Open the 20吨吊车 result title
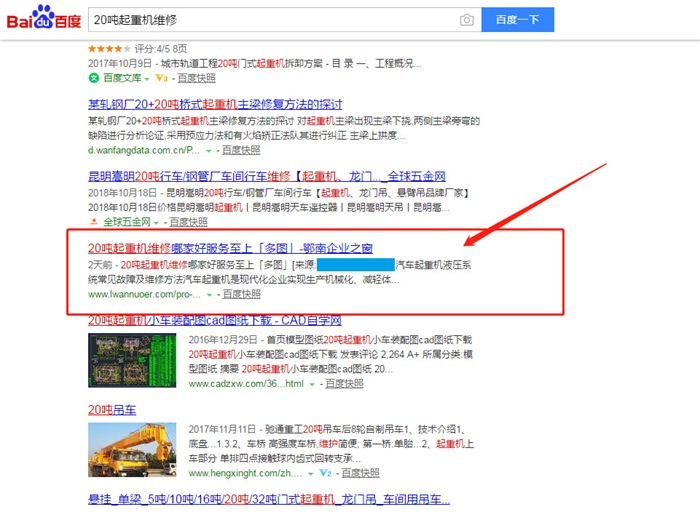Screen dimensions: 700x512 (x=112, y=410)
